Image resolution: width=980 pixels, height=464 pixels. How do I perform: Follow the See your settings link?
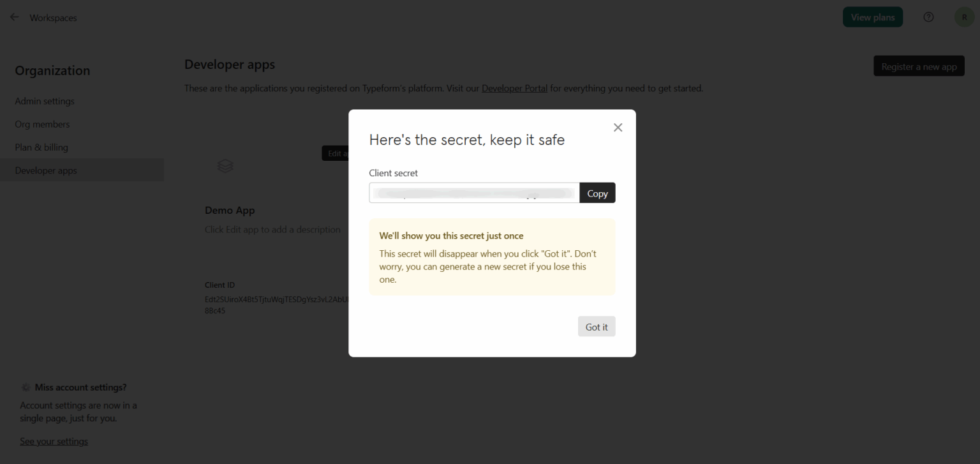coord(54,441)
